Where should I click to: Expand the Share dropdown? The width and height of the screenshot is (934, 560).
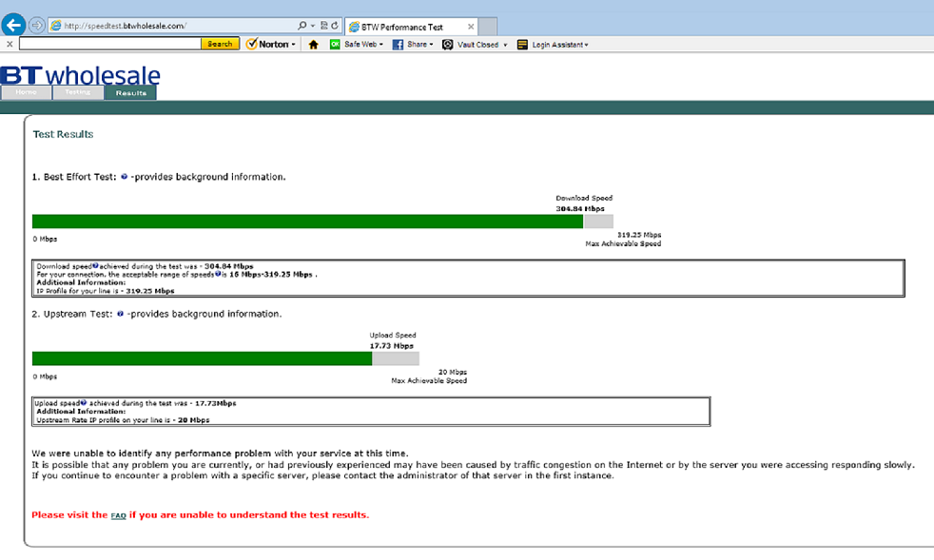coord(431,45)
